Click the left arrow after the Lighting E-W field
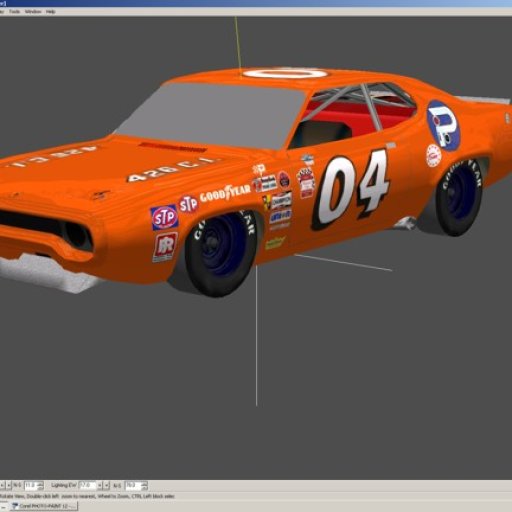 click(x=99, y=485)
